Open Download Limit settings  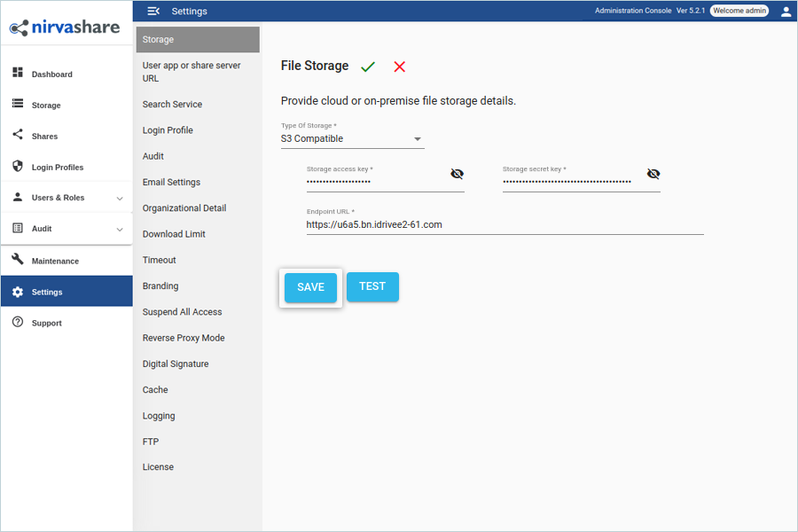point(174,234)
